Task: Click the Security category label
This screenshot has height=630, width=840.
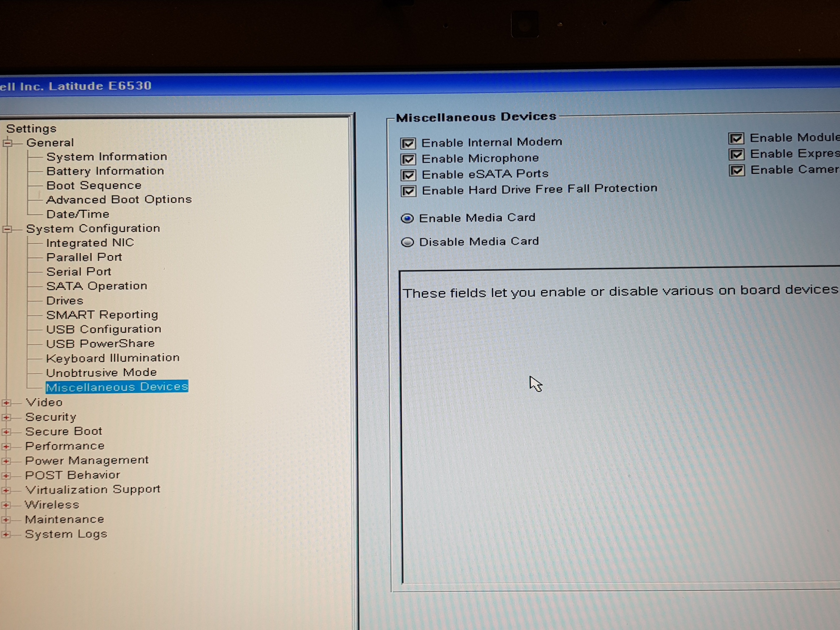Action: 51,418
